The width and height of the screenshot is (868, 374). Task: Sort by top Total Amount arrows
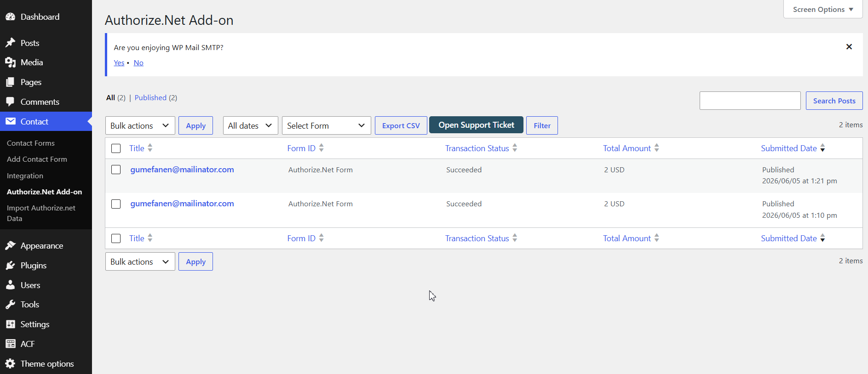point(656,148)
